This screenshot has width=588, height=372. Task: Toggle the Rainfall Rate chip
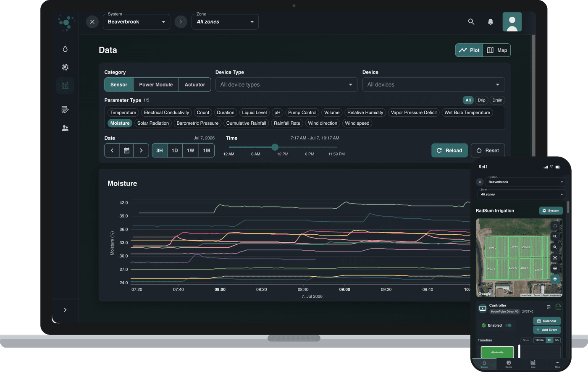coord(287,123)
